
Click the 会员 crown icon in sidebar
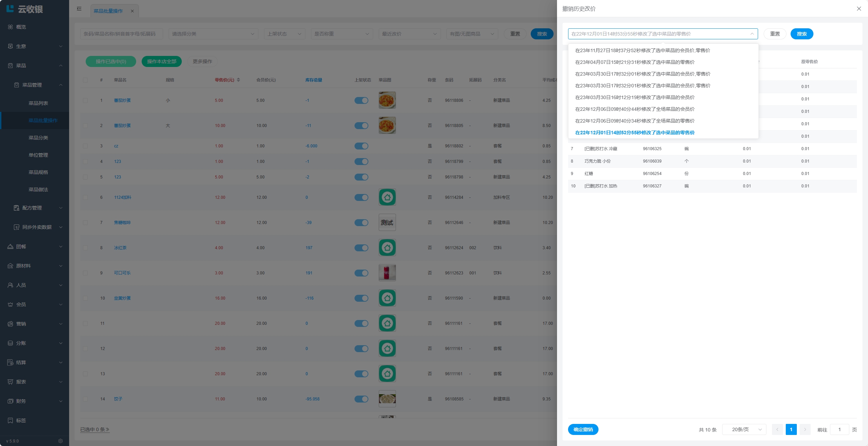coord(10,304)
